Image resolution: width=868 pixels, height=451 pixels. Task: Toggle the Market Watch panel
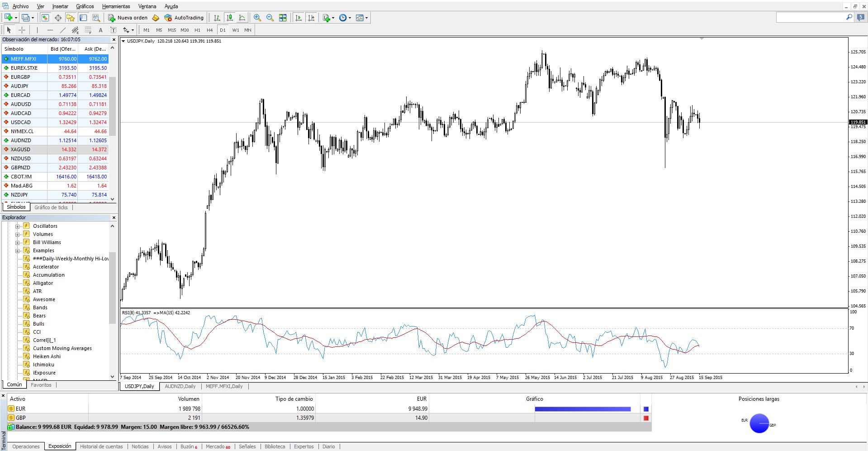pyautogui.click(x=45, y=18)
